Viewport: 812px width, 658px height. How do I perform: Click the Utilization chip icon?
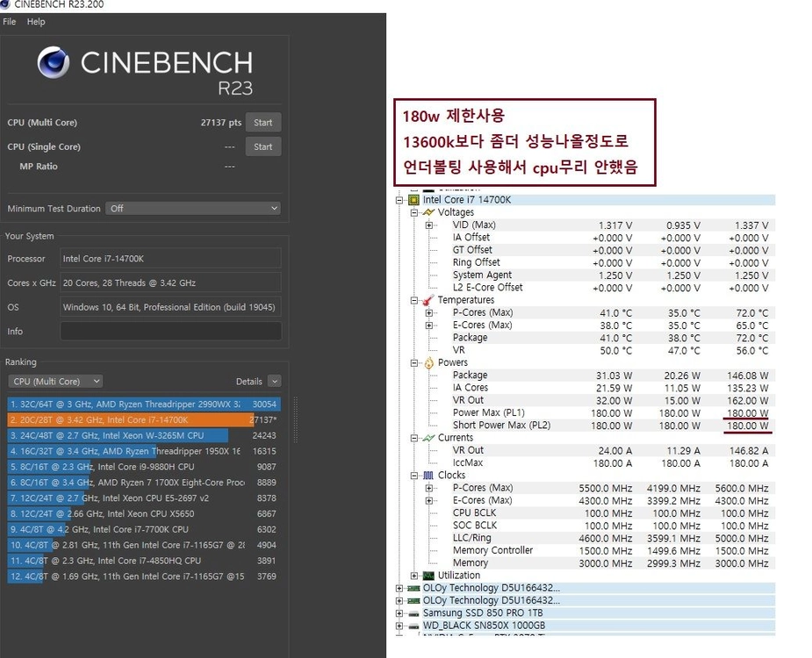pos(428,576)
